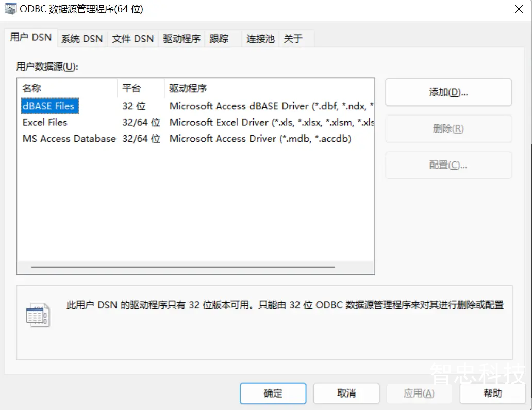
Task: Click the 32/64 位 cell for MS Access Database
Action: (141, 139)
